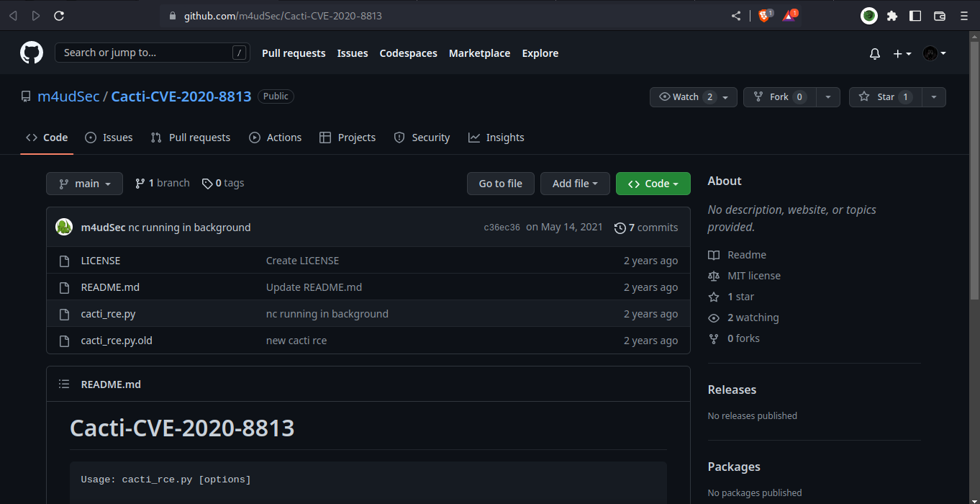This screenshot has width=980, height=504.
Task: Open the main branch selector
Action: tap(84, 184)
